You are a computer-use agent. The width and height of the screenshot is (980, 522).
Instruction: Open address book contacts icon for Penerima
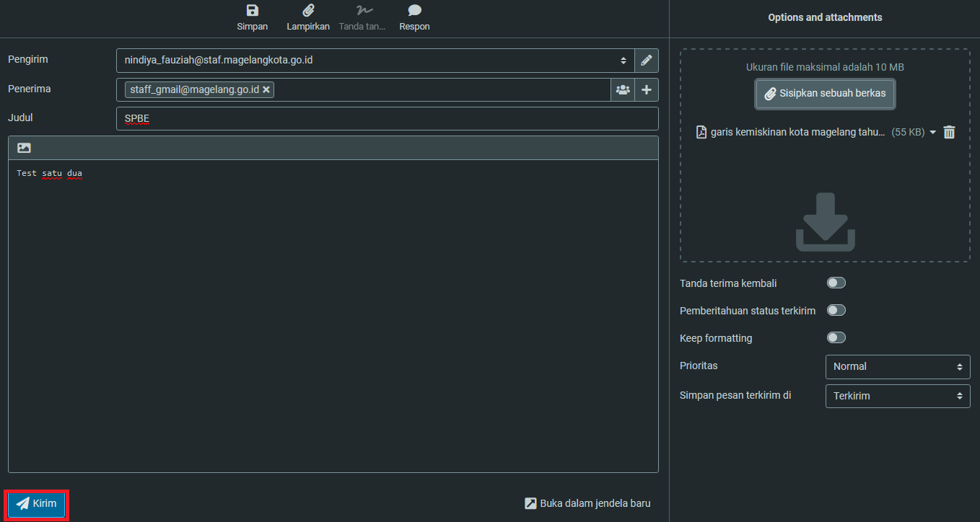pos(622,90)
